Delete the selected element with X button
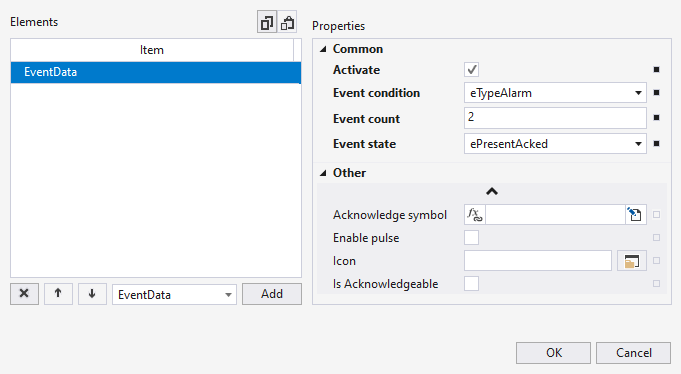This screenshot has width=681, height=374. tap(24, 294)
